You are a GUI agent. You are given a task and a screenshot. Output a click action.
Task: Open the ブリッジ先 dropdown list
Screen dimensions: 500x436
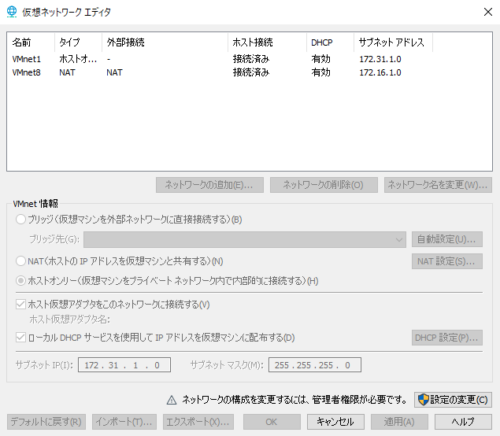(245, 239)
